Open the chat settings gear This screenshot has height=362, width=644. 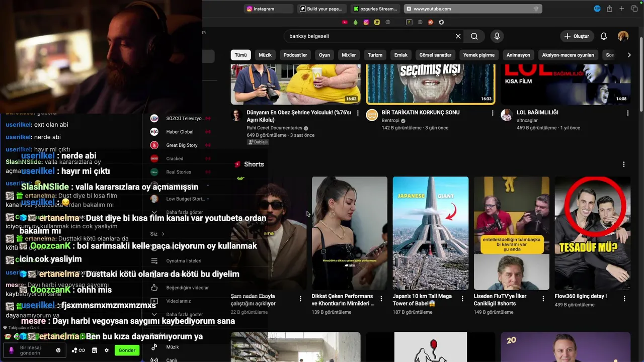point(107,350)
